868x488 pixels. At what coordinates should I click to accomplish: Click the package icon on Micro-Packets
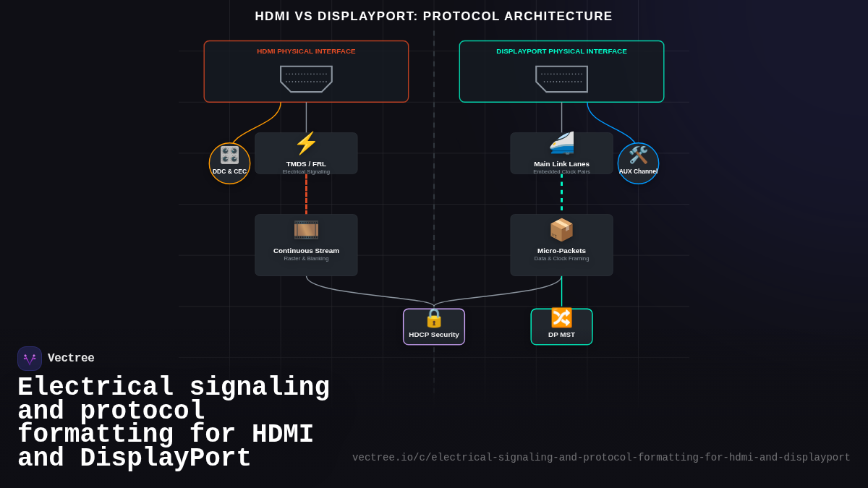[561, 229]
